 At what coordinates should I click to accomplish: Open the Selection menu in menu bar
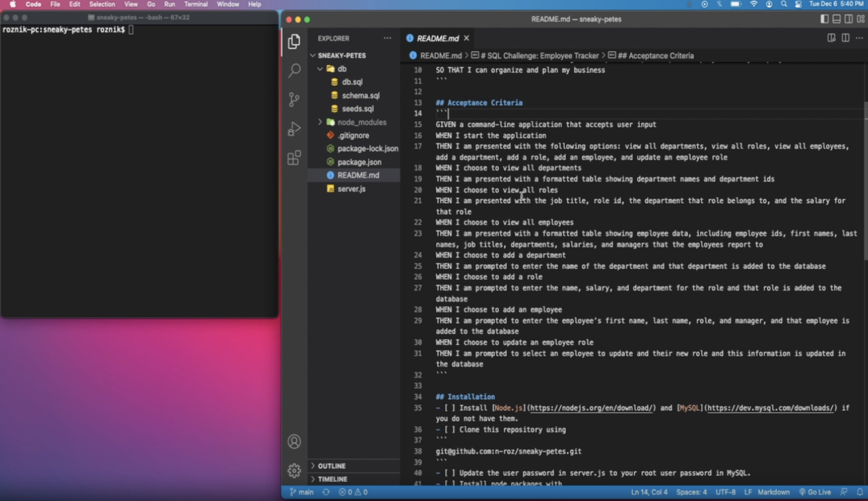[102, 5]
